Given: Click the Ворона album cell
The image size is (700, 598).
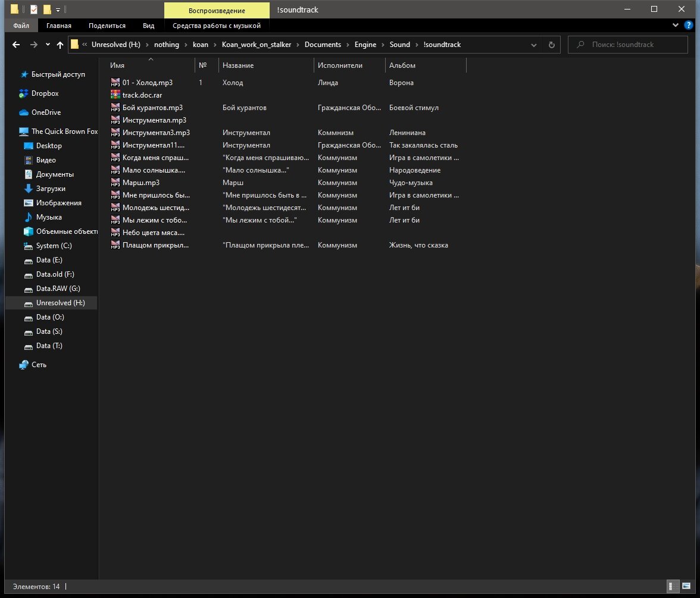Looking at the screenshot, I should tap(401, 83).
